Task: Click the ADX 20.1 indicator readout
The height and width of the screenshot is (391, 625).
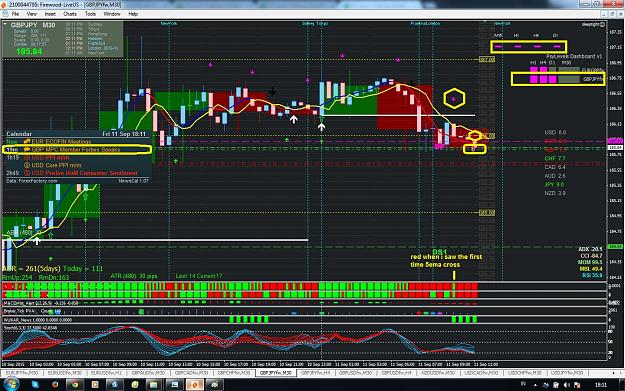Action: [590, 249]
